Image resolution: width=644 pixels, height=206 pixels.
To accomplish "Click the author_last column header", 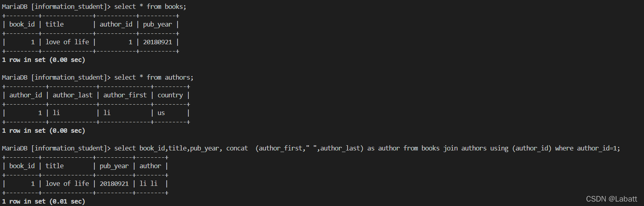I will click(x=73, y=95).
